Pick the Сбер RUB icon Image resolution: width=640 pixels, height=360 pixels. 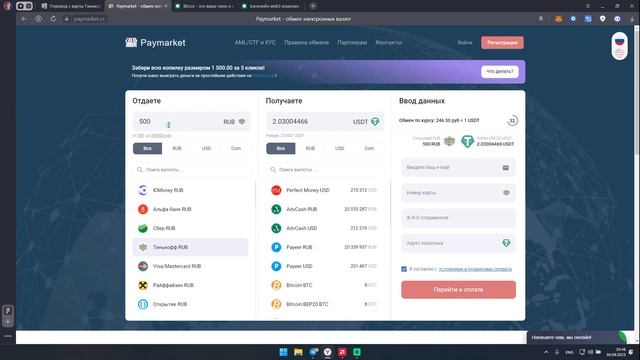click(143, 228)
